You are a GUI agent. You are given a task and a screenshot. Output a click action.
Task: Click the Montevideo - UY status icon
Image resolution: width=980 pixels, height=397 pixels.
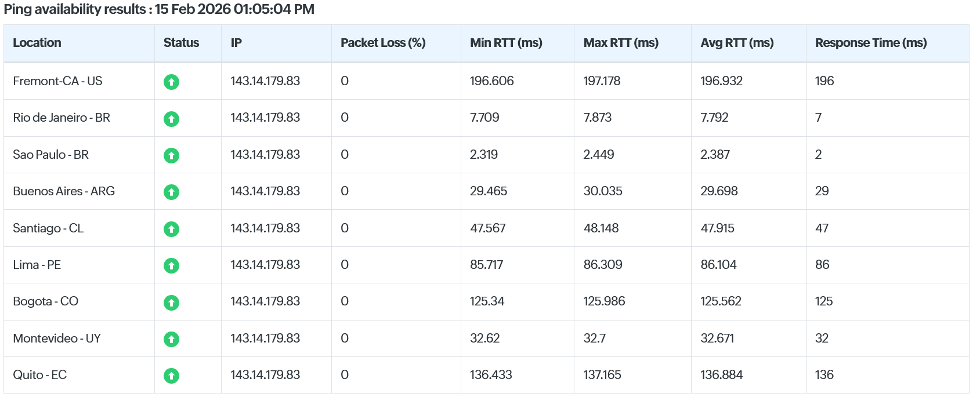(x=171, y=339)
